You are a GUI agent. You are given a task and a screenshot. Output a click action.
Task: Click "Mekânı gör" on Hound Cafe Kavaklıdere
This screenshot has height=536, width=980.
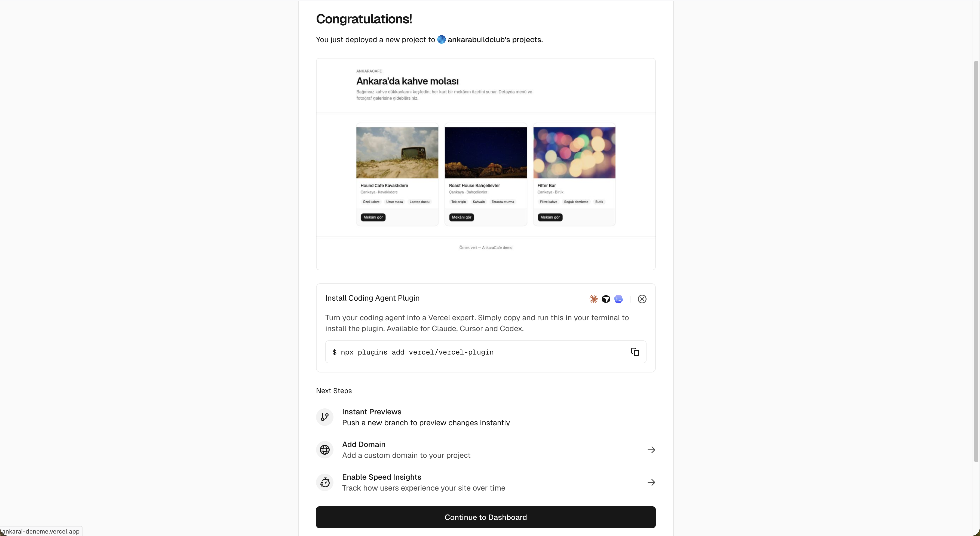pos(373,217)
